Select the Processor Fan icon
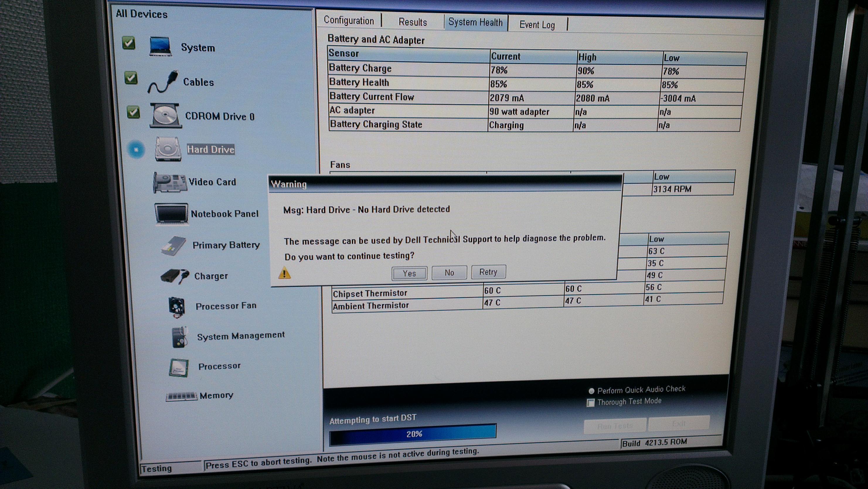This screenshot has height=489, width=868. 176,307
